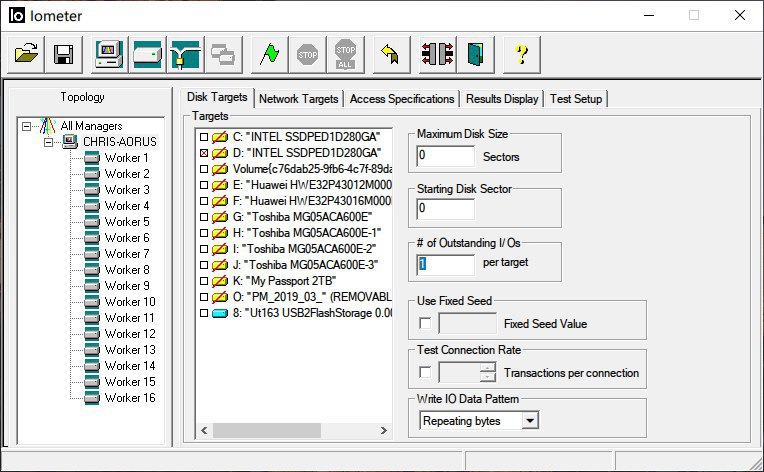Click the disk icon beside Worker 9
Viewport: 764px width, 472px height.
92,286
